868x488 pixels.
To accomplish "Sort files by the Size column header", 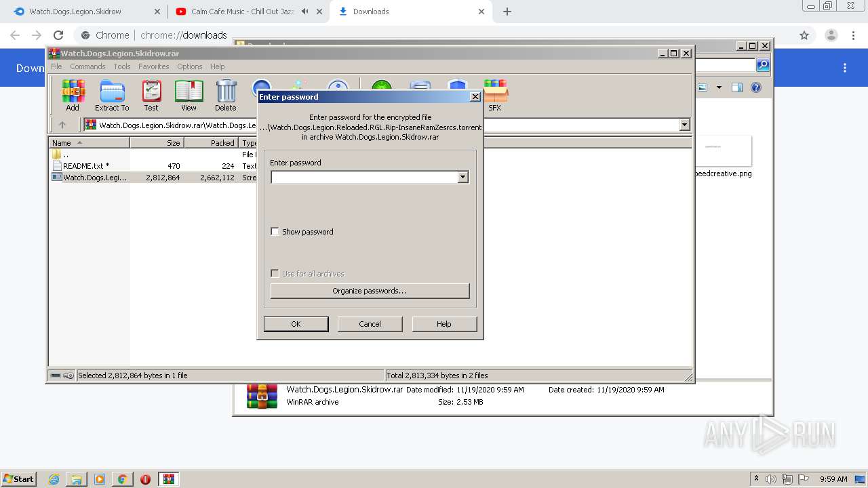I will pyautogui.click(x=157, y=143).
